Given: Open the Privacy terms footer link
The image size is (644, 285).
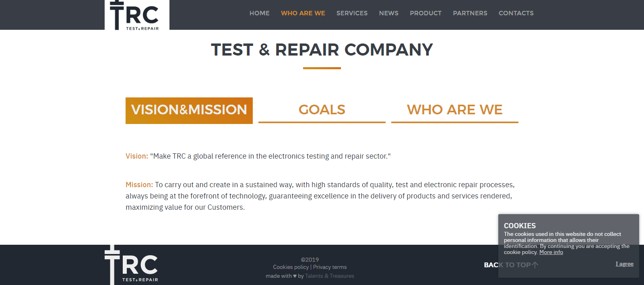Looking at the screenshot, I should pyautogui.click(x=330, y=267).
